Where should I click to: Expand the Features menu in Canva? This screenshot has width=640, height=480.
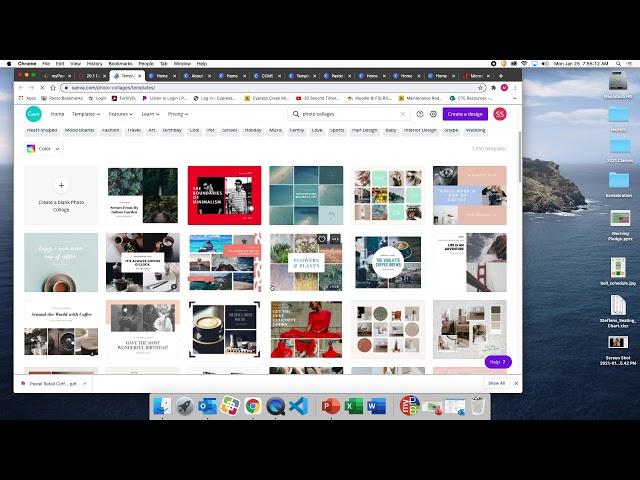tap(120, 114)
